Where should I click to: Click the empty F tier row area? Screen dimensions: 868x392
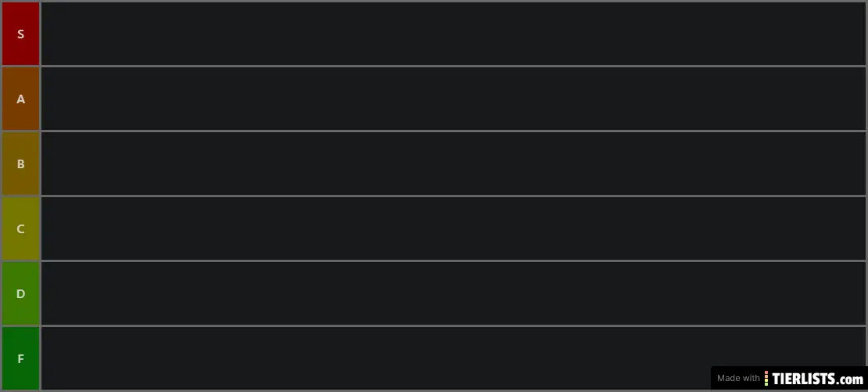pos(375,358)
